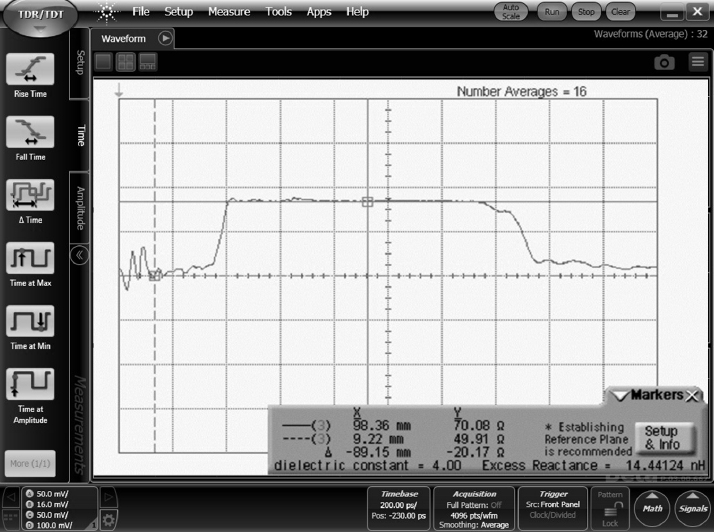Select the dashed marker square near baseline

155,275
